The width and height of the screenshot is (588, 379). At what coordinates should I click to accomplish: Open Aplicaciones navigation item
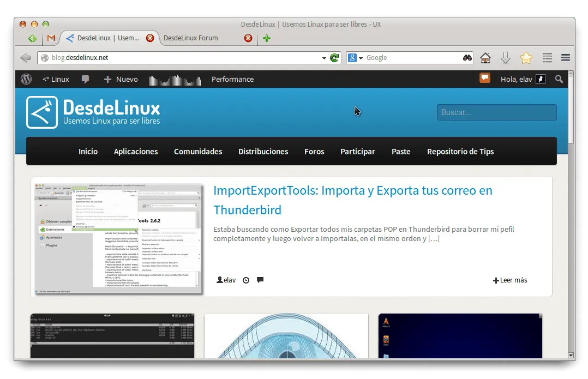click(136, 152)
